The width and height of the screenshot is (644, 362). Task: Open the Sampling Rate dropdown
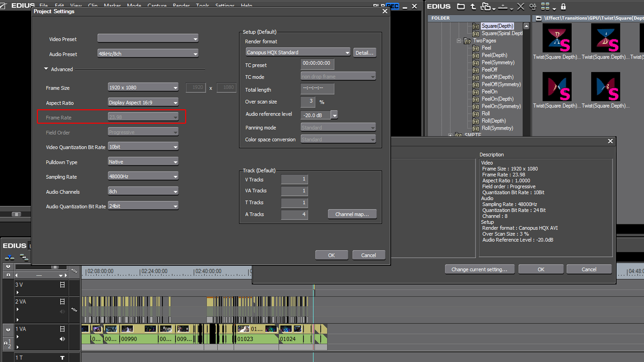(x=143, y=176)
